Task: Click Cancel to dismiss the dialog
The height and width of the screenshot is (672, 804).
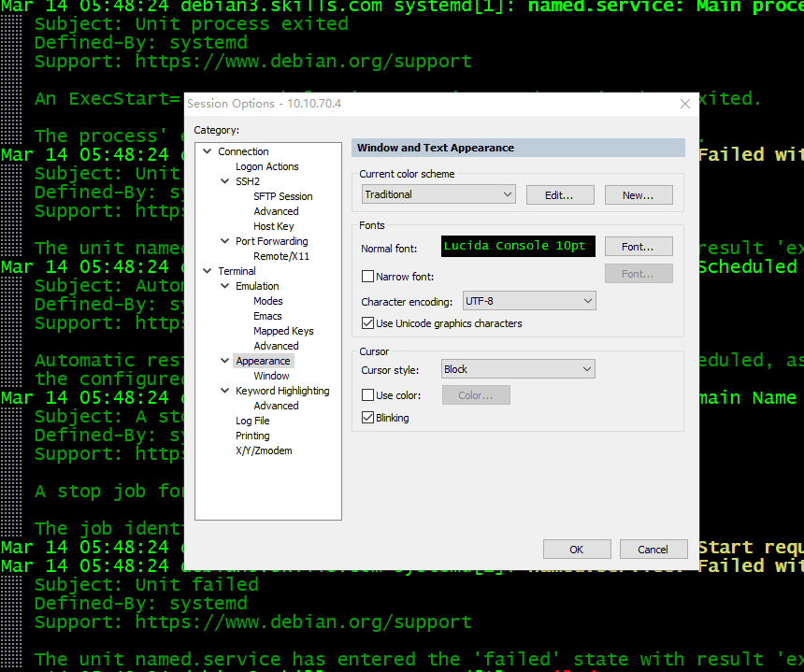Action: coord(653,550)
